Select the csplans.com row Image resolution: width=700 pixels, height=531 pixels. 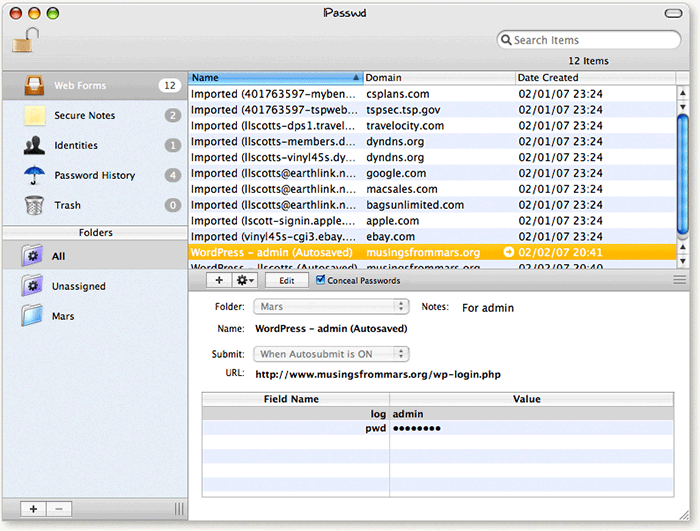click(x=432, y=94)
